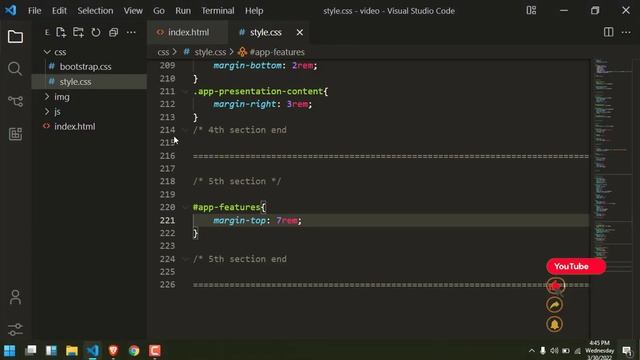Open the View menu
This screenshot has height=360, width=640.
133,11
